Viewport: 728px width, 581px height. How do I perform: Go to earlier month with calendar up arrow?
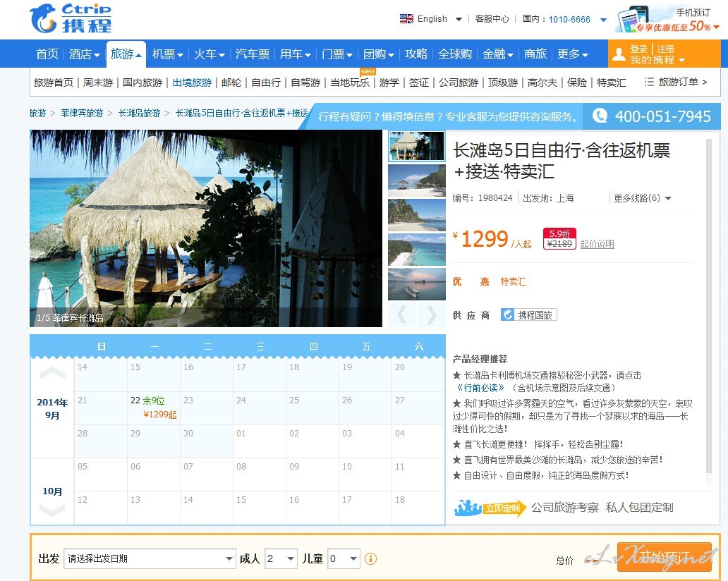pos(52,372)
